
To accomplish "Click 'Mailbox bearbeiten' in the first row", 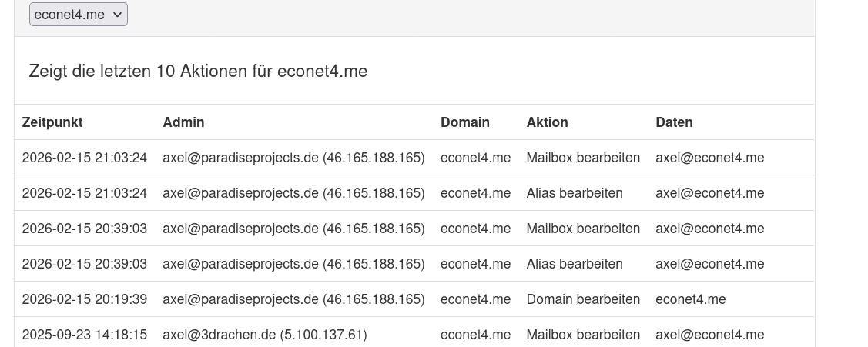I will pos(583,158).
